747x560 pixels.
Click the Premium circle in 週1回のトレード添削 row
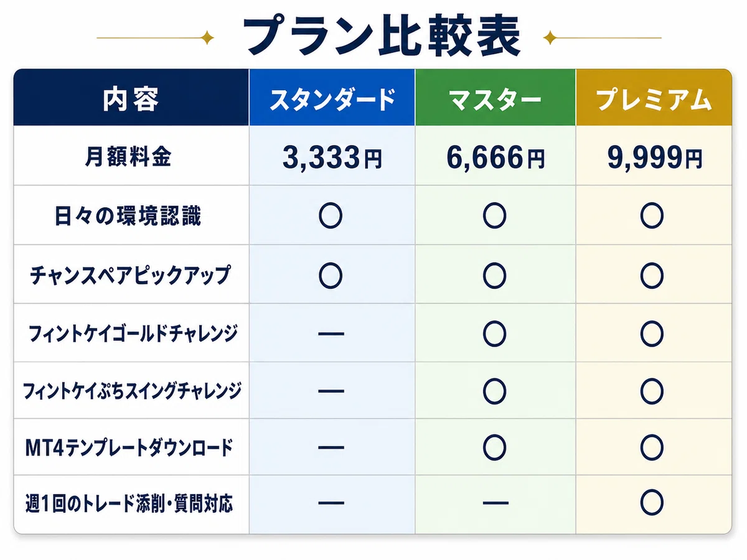click(652, 502)
